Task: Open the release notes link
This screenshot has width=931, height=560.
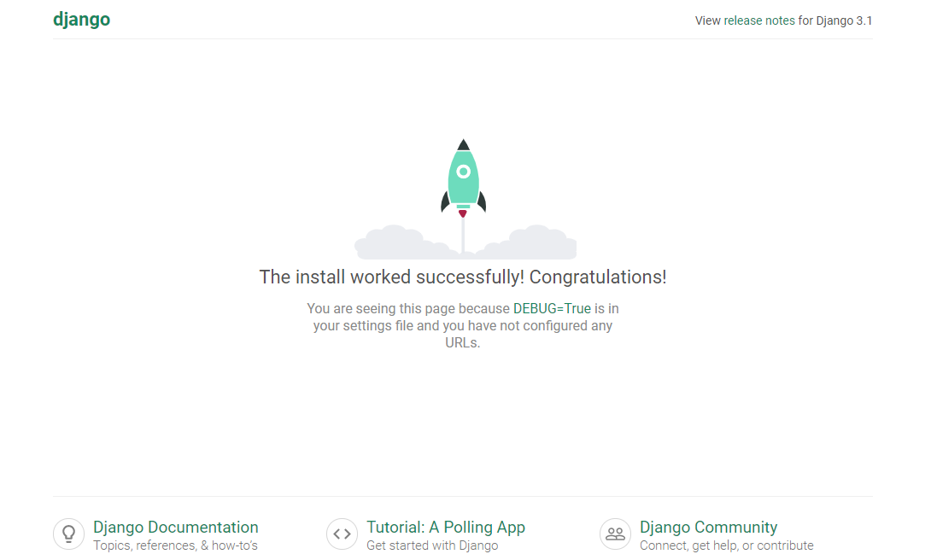Action: point(758,20)
